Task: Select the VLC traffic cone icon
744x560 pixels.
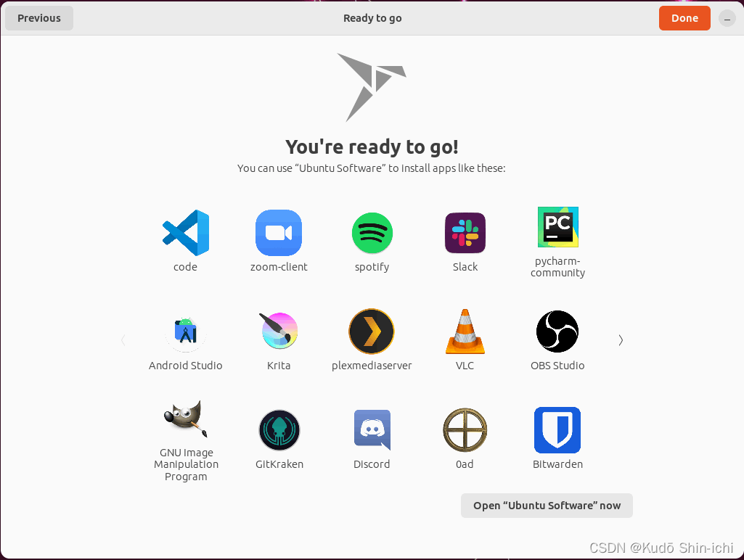Action: [465, 332]
